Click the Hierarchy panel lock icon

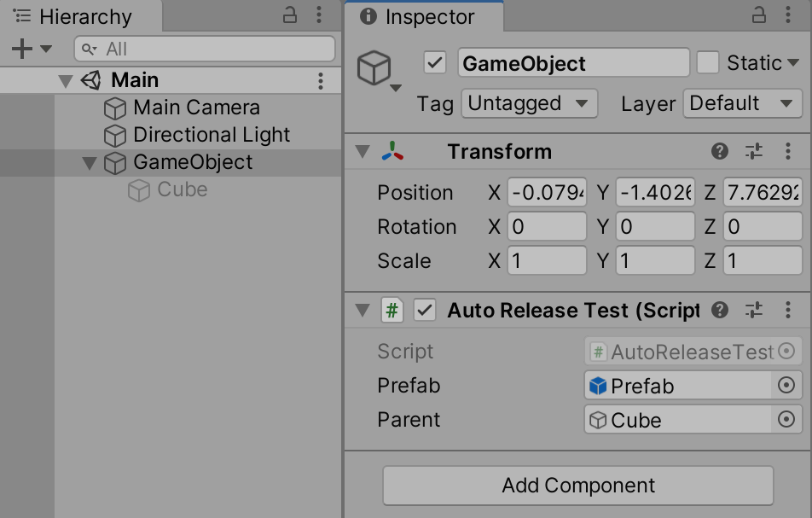click(x=290, y=15)
